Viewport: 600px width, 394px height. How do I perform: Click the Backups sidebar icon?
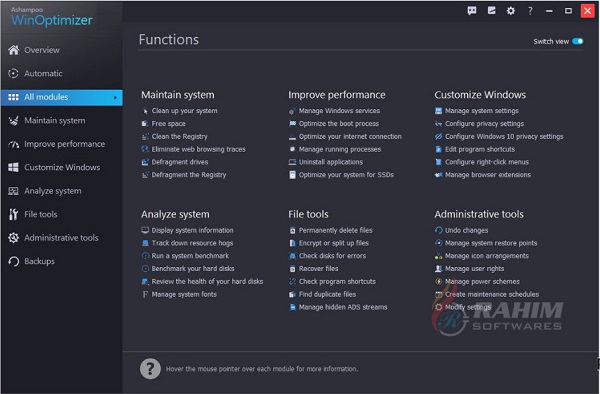[13, 261]
